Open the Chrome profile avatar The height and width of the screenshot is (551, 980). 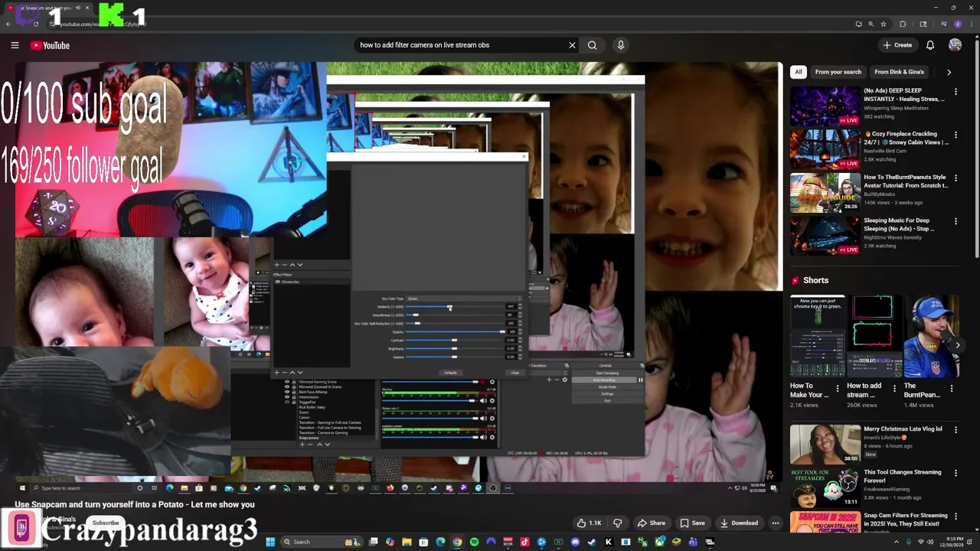[x=957, y=24]
